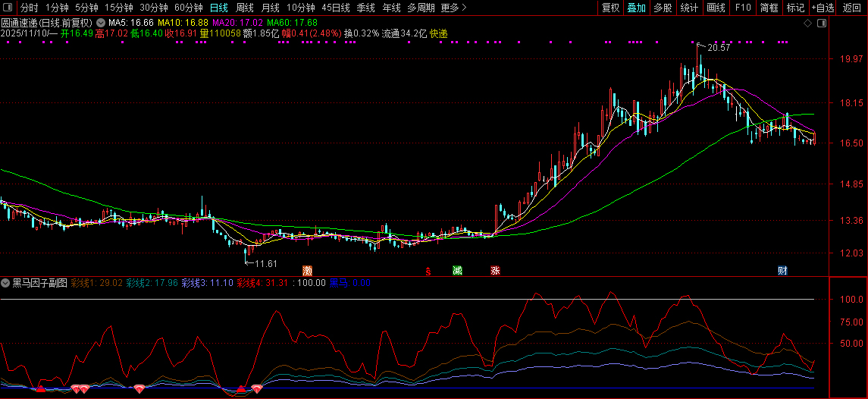Switch to the 60分钟 period tab
868x399 pixels.
[x=189, y=8]
